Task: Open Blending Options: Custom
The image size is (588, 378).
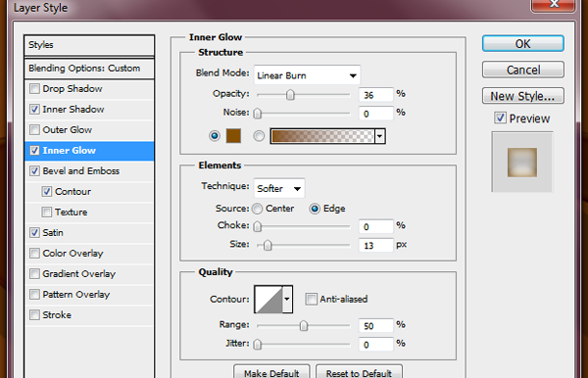Action: click(89, 69)
